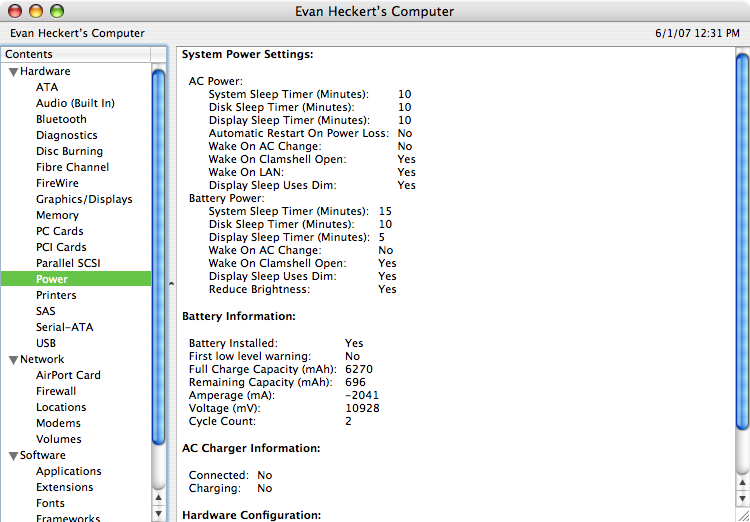Screen dimensions: 750x522
Task: Click the Network category label
Action: coord(42,359)
